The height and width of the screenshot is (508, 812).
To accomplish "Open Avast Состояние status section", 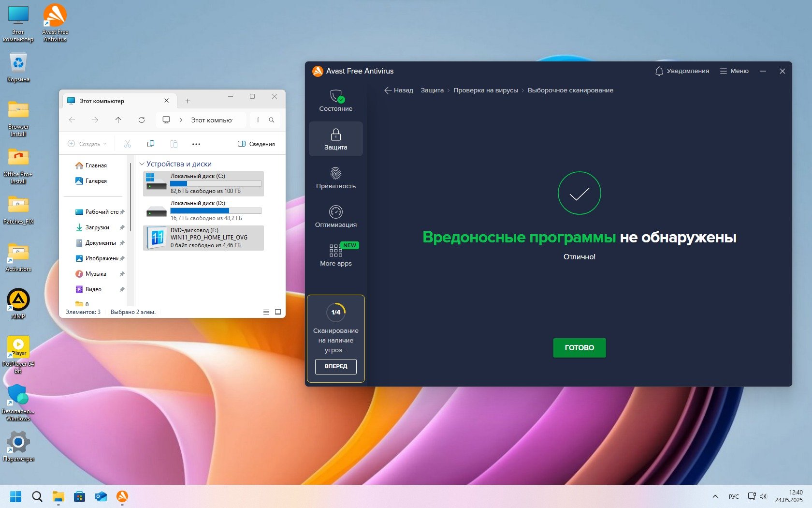I will pyautogui.click(x=336, y=101).
